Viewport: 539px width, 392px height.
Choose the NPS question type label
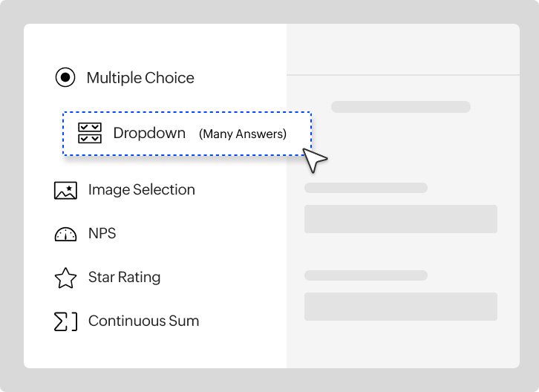point(102,234)
